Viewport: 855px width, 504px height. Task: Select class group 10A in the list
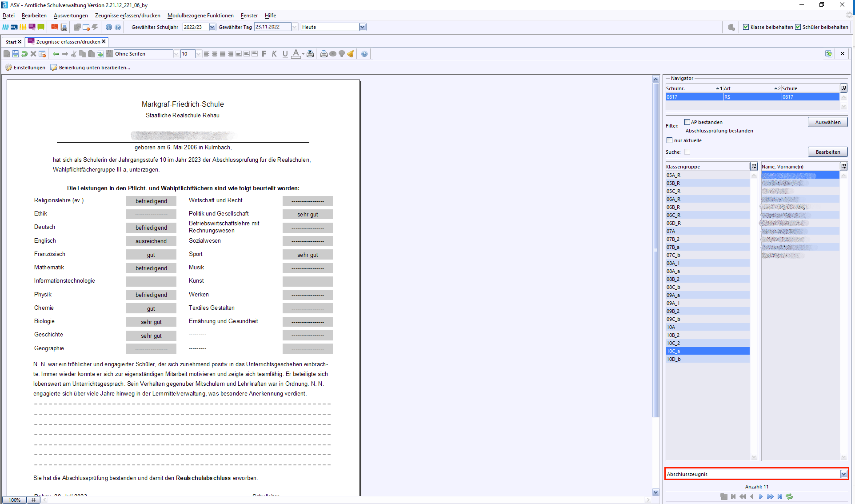(707, 327)
